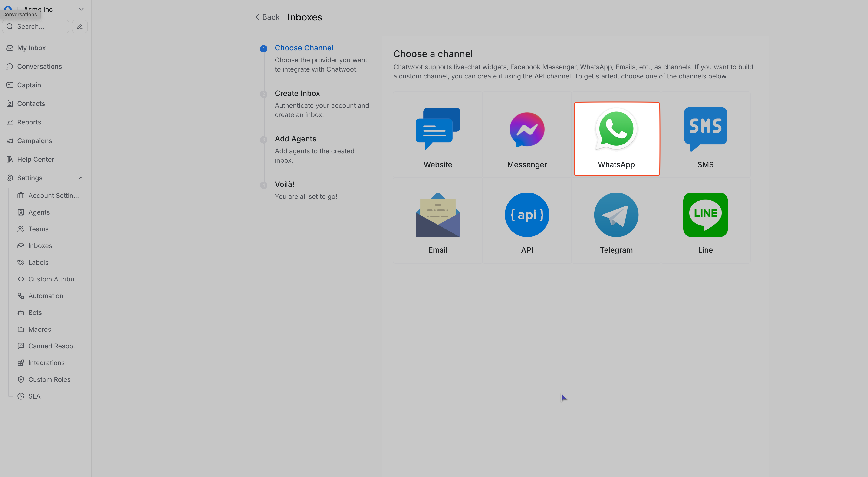Click the Search input field
The height and width of the screenshot is (477, 868).
click(35, 26)
